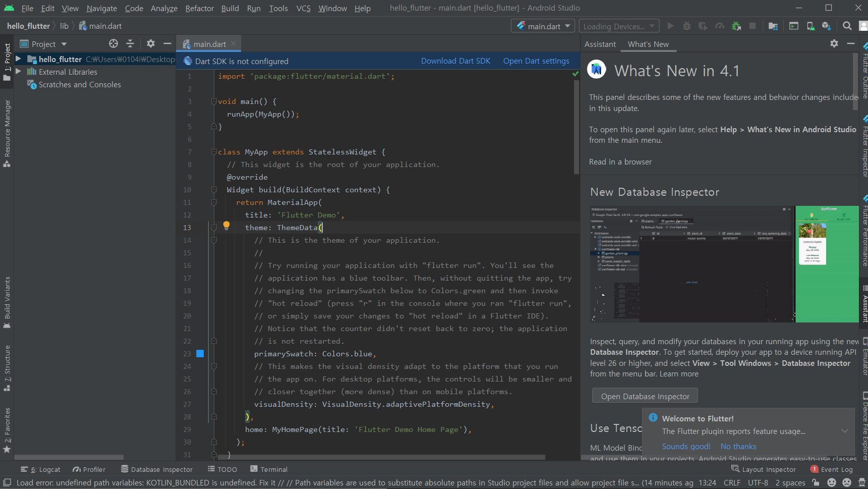
Task: Toggle the Favorites side tool window
Action: point(7,430)
